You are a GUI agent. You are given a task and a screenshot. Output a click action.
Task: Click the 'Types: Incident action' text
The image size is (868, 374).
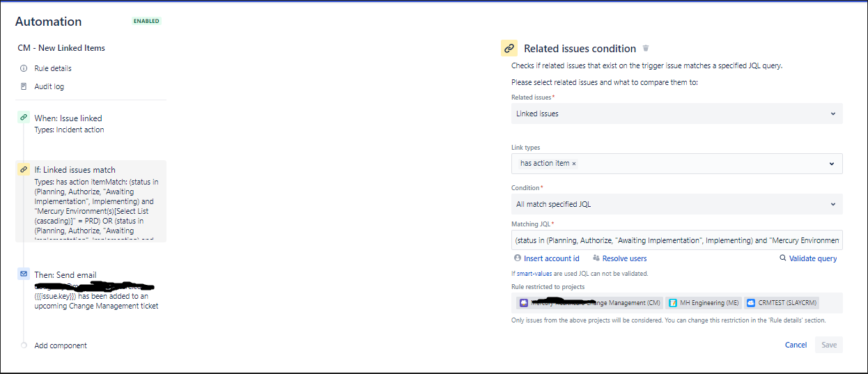69,130
